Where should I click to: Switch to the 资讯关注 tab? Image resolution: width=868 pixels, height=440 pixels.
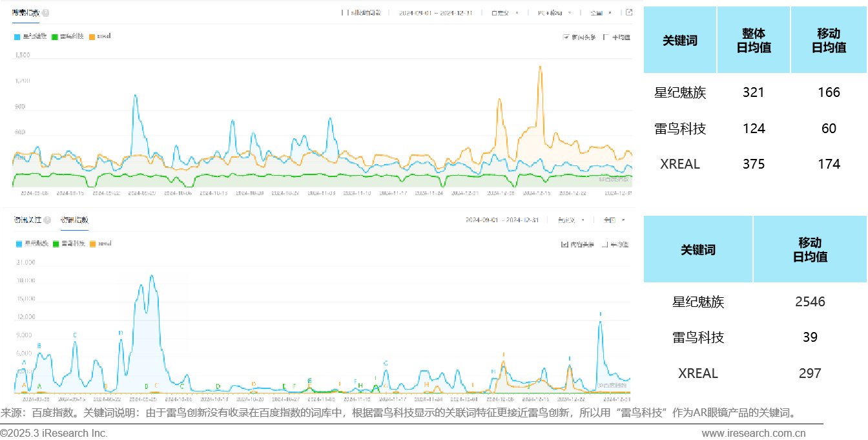[26, 220]
